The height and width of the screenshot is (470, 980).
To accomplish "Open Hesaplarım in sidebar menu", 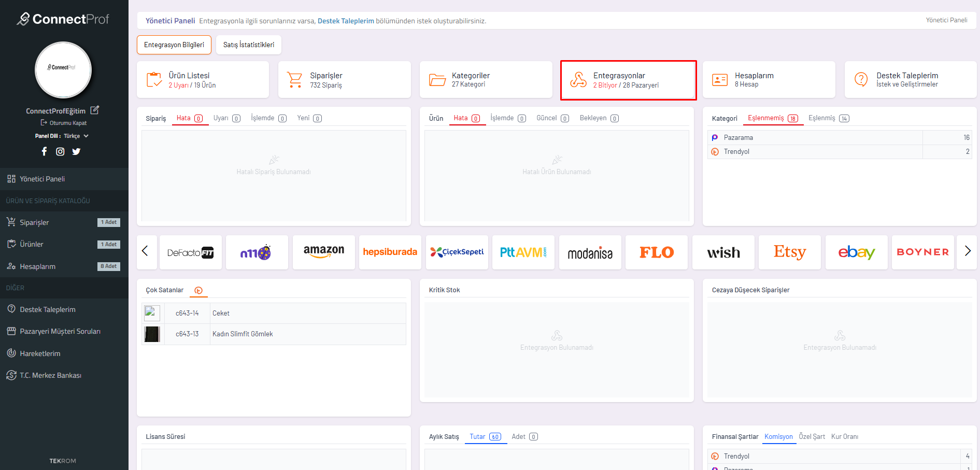I will (64, 266).
